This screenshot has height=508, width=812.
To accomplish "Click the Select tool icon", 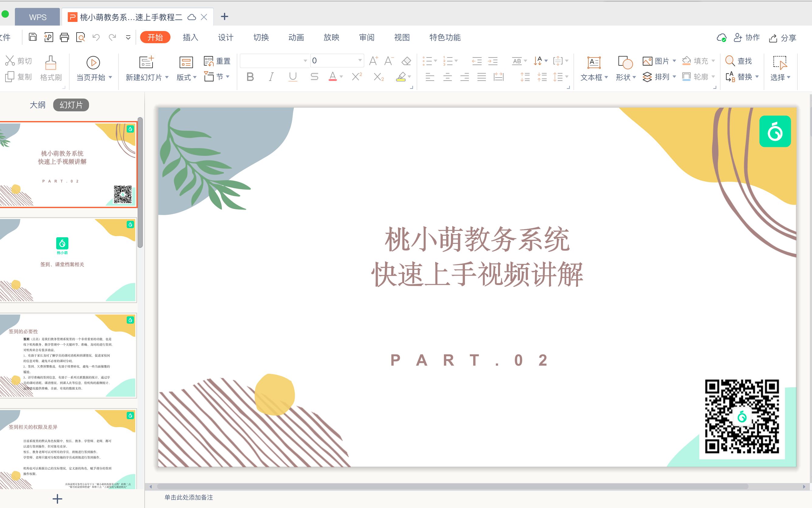I will (x=780, y=62).
